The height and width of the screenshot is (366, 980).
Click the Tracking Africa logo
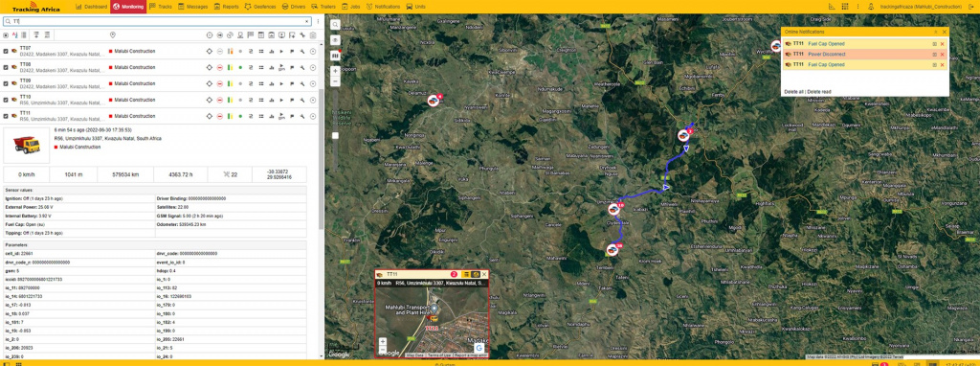[37, 7]
